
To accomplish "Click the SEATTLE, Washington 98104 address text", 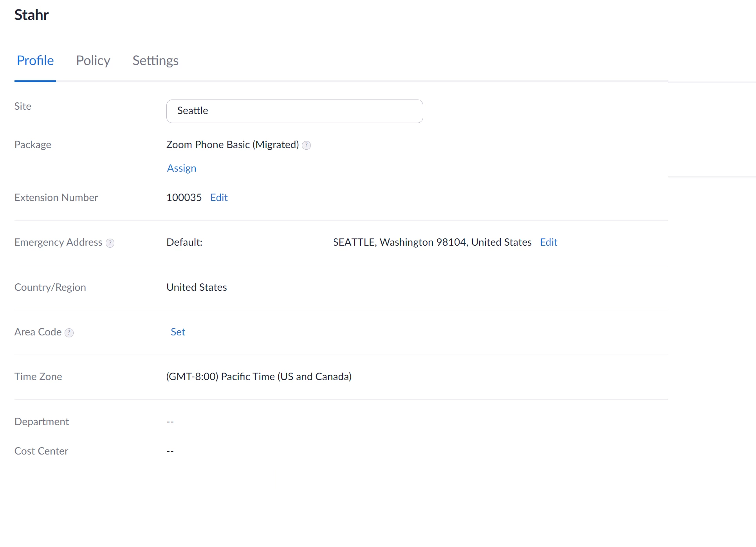I will [x=432, y=242].
